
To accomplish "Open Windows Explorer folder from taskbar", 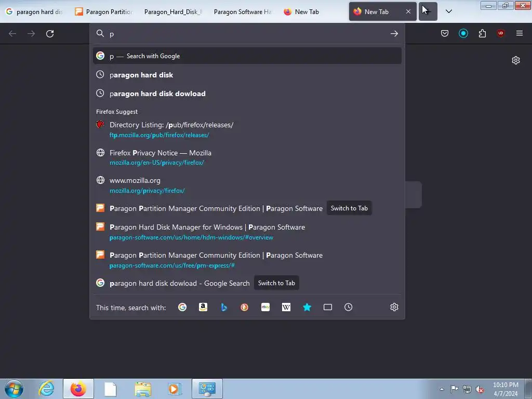I will 143,389.
